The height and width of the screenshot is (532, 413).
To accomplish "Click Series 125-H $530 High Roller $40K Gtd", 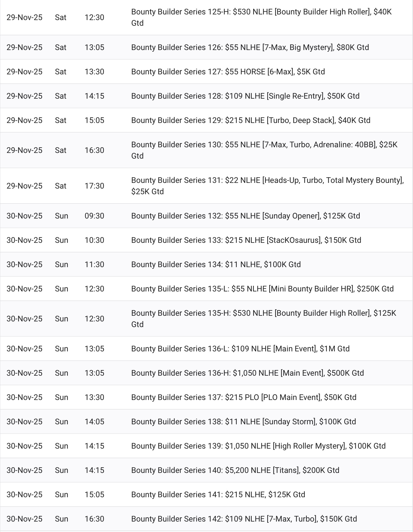I will 261,12.
